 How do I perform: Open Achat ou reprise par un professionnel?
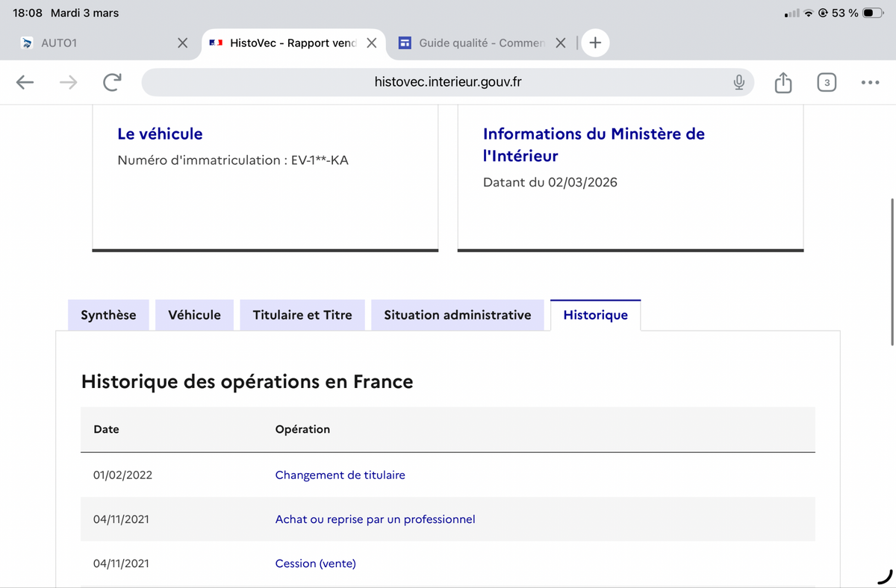pos(375,519)
